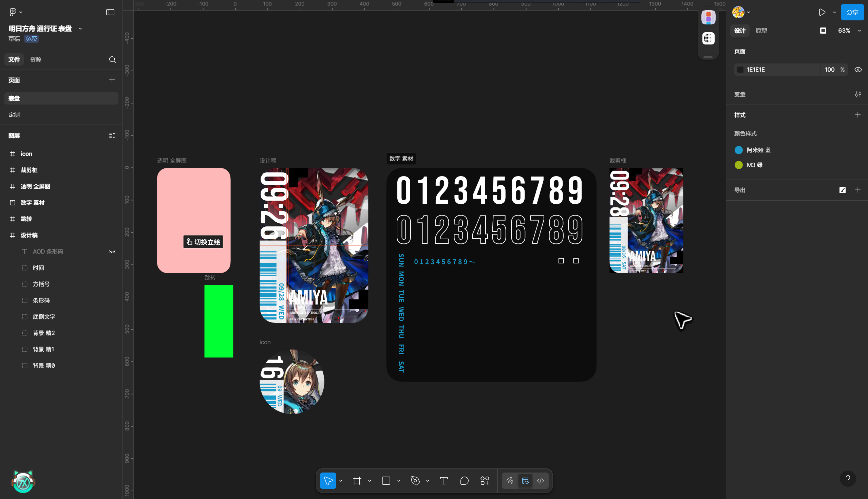Toggle the sidebar minimize UI icon
868x499 pixels.
coord(110,12)
